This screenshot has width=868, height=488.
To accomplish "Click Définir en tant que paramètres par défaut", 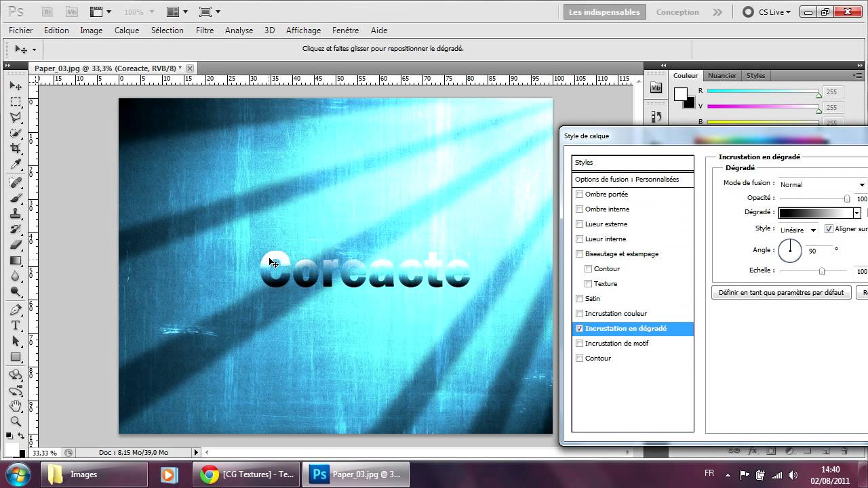I will 781,293.
